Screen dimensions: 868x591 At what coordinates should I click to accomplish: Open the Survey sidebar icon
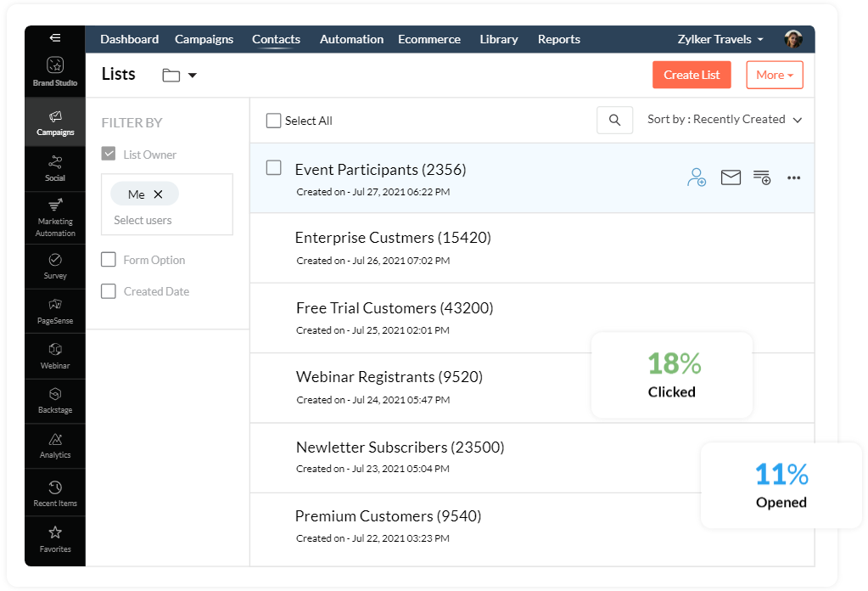click(55, 265)
